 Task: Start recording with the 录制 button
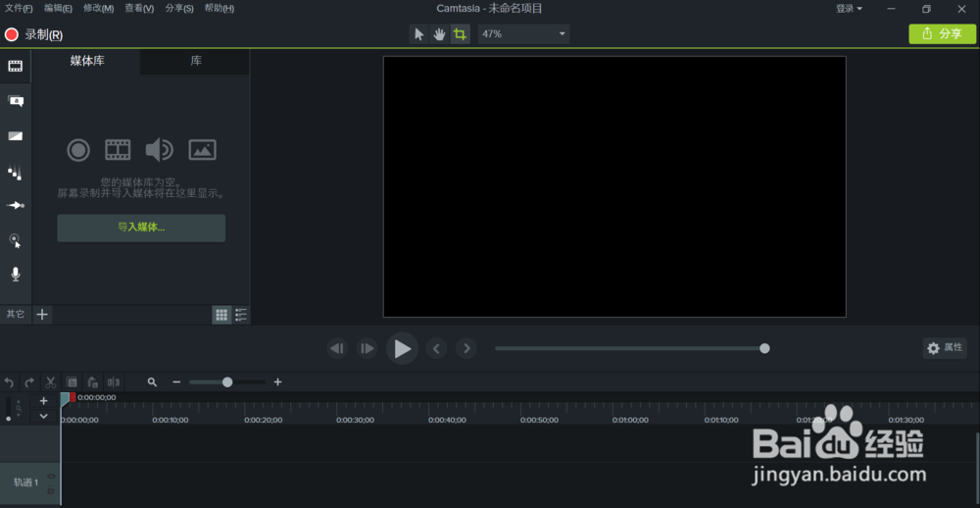[33, 35]
